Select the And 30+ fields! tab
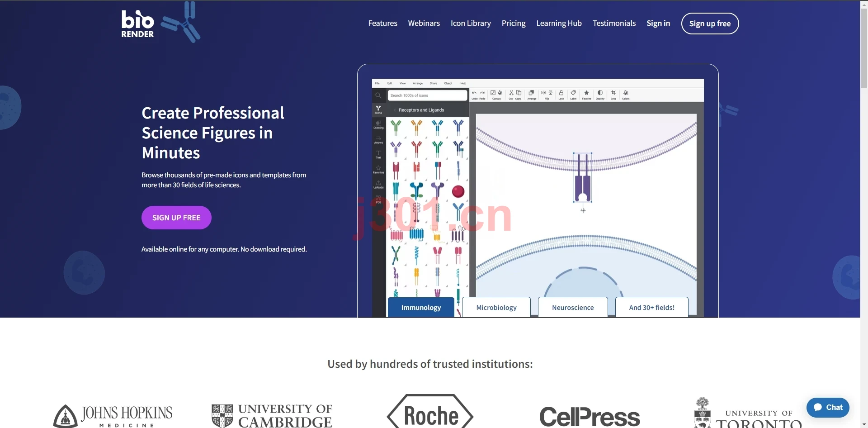 click(652, 307)
